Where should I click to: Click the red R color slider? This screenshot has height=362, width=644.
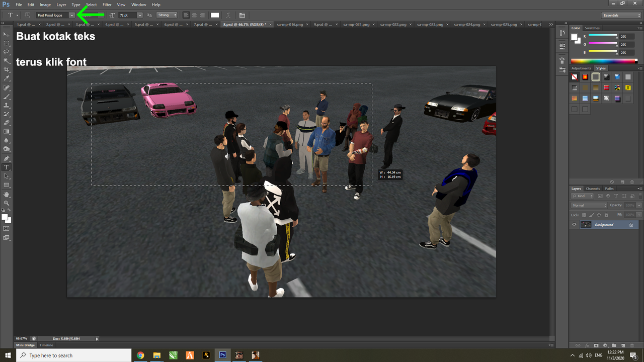603,37
